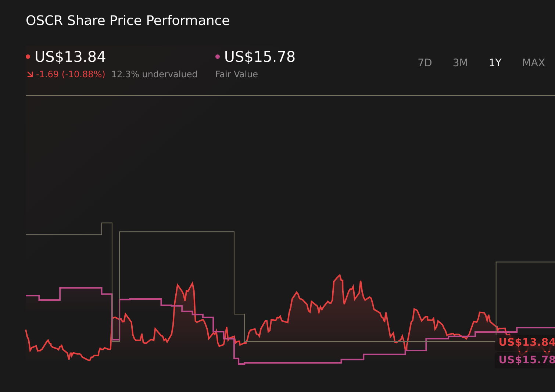
Task: Click the OSCR Share Price Performance title
Action: point(127,21)
